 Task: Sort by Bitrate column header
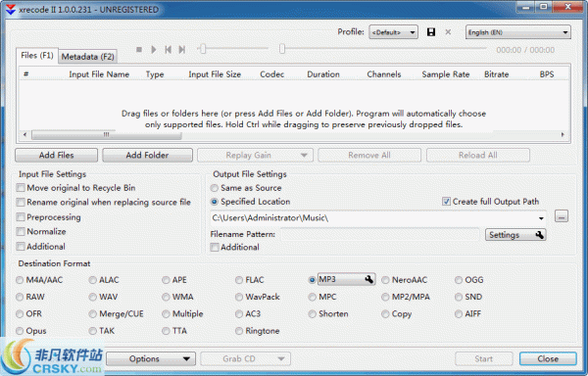point(497,74)
